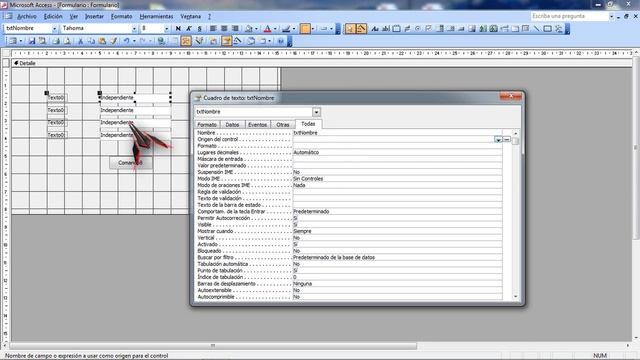Click the Undo arrow icon
Image resolution: width=640 pixels, height=360 pixels.
127,41
